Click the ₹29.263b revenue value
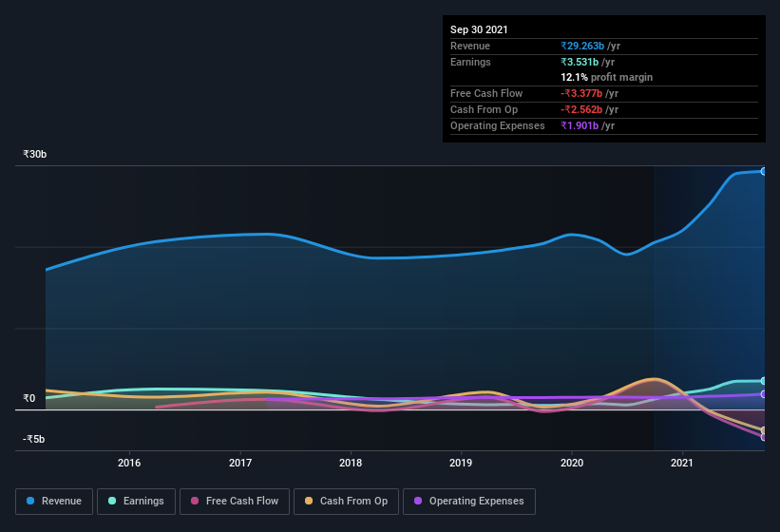Screen dimensions: 780x532 [582, 46]
